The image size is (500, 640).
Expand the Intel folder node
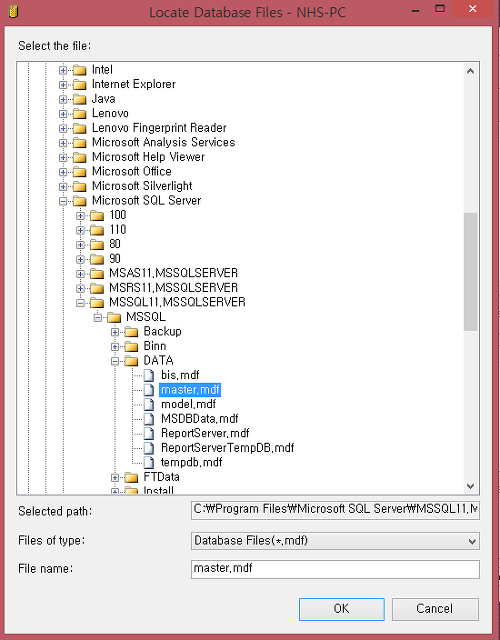pyautogui.click(x=63, y=70)
